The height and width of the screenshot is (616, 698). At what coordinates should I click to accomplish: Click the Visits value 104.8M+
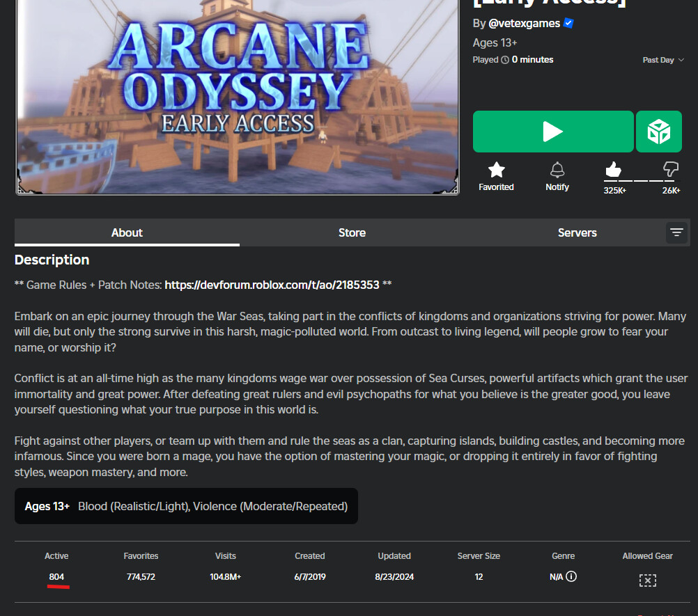tap(225, 577)
